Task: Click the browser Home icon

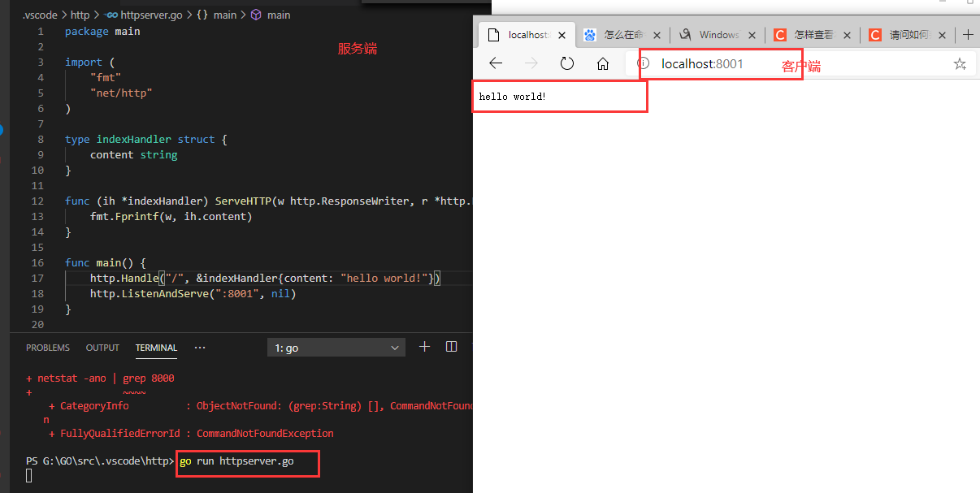Action: pyautogui.click(x=602, y=63)
